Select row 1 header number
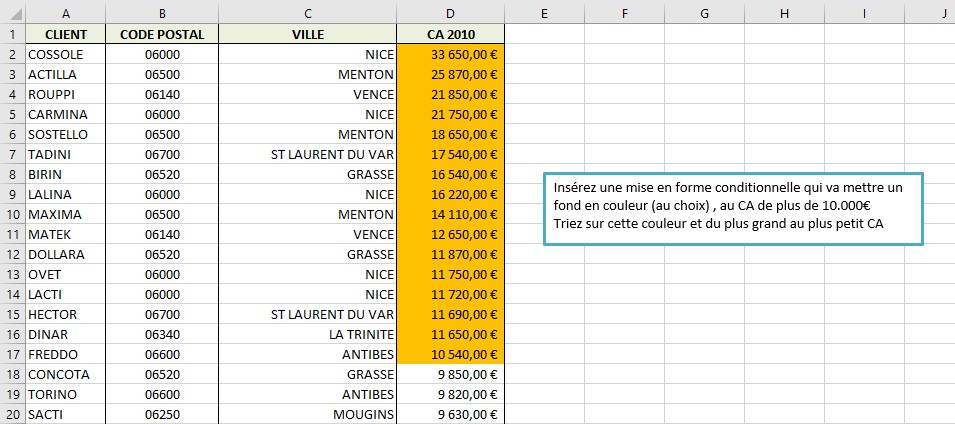Screen dimensions: 955x424 (x=13, y=34)
